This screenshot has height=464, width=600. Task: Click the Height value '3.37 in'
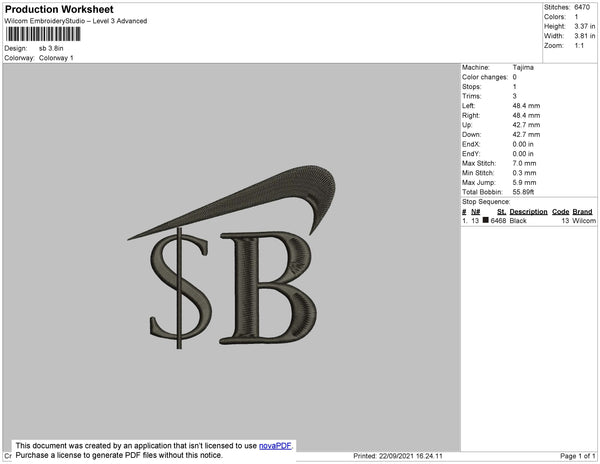585,26
